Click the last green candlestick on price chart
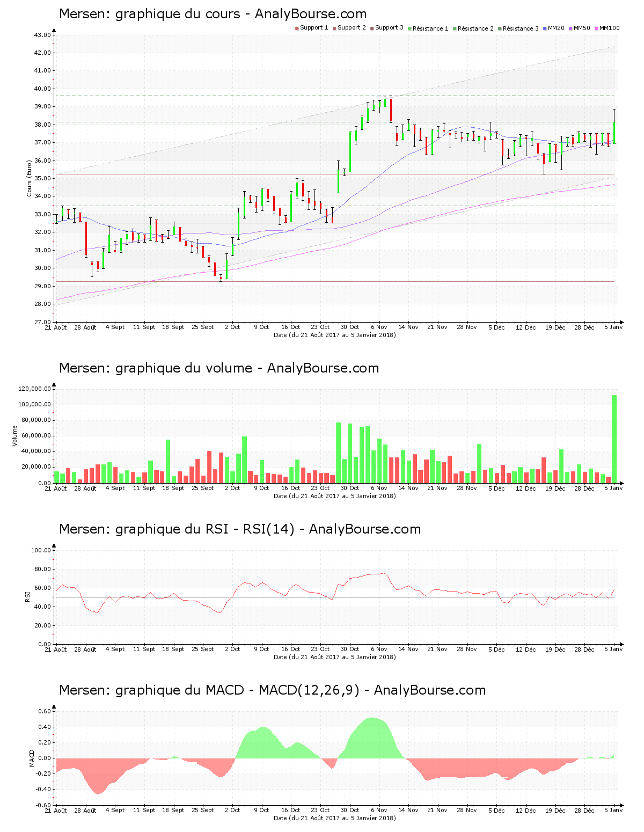This screenshot has height=832, width=644. coord(614,133)
